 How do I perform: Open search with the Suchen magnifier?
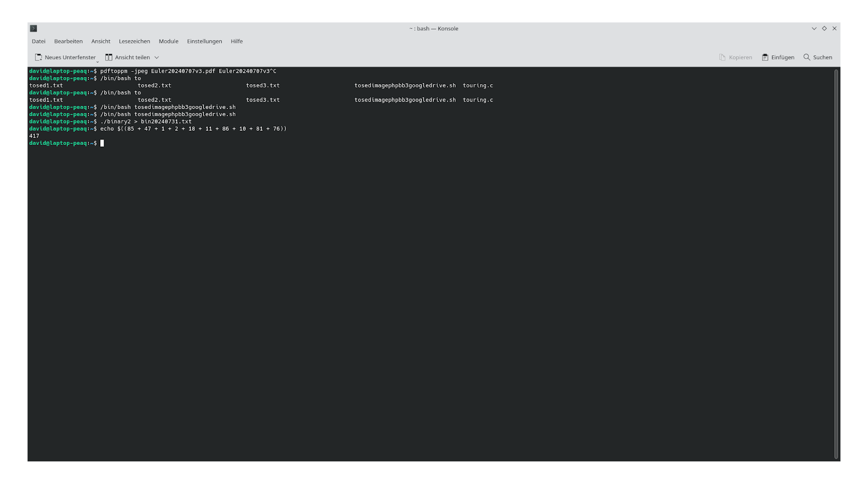pos(807,58)
